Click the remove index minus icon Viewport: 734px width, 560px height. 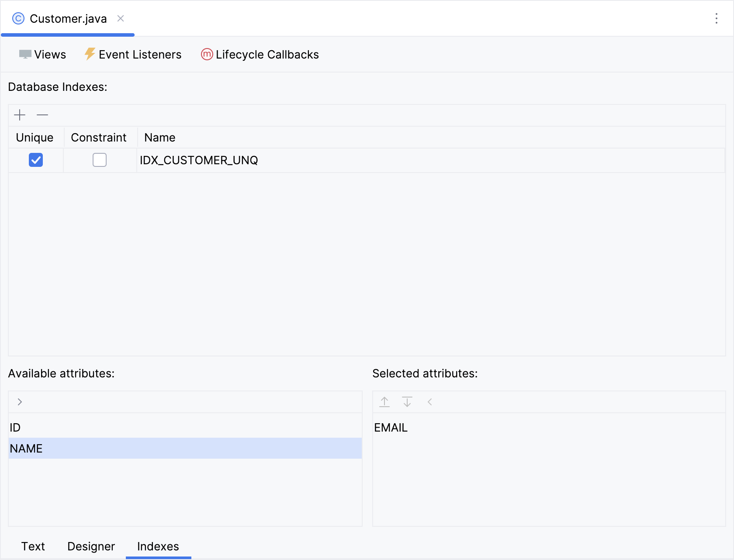42,115
